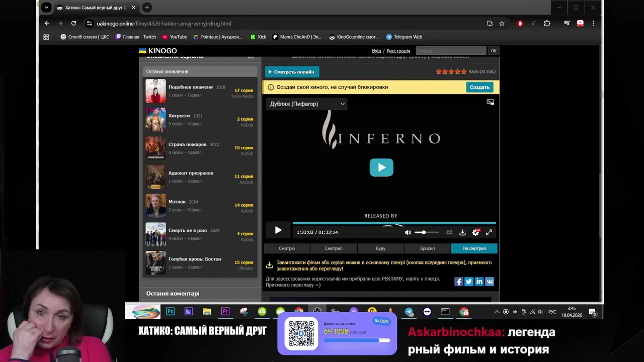Share the page on Facebook
Image resolution: width=644 pixels, height=362 pixels.
tap(458, 282)
